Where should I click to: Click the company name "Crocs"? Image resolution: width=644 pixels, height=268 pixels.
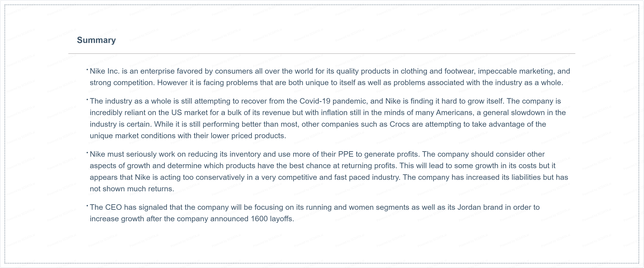pyautogui.click(x=399, y=124)
